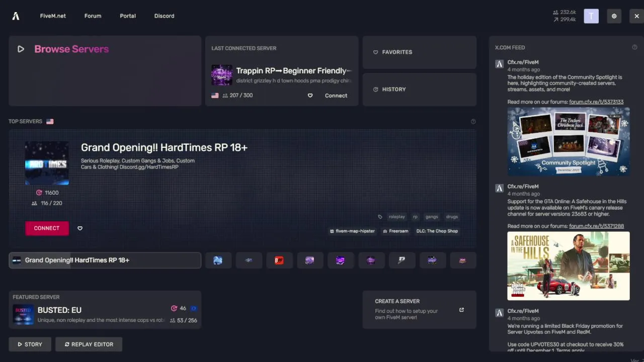Open the Portal menu item
The height and width of the screenshot is (362, 644).
coord(128,16)
